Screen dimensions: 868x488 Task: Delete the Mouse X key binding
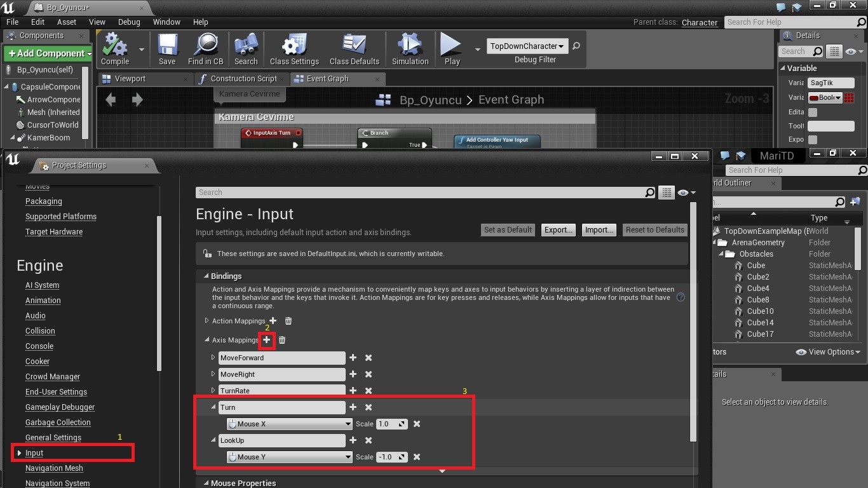tap(417, 424)
